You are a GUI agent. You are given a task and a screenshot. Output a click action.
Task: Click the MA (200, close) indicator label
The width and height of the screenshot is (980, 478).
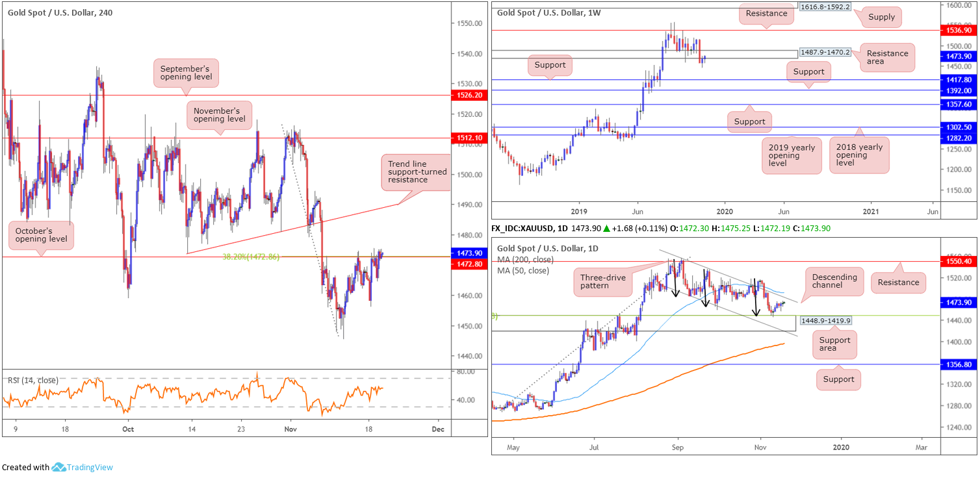[x=526, y=259]
